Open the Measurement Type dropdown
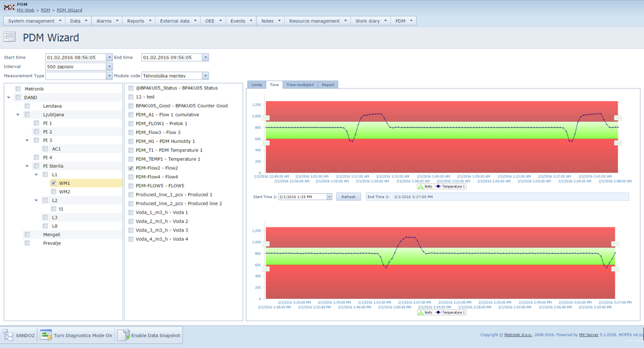The width and height of the screenshot is (644, 348). tap(109, 76)
